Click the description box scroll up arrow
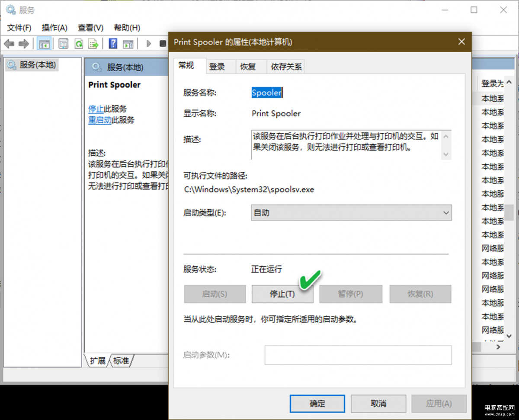 446,137
